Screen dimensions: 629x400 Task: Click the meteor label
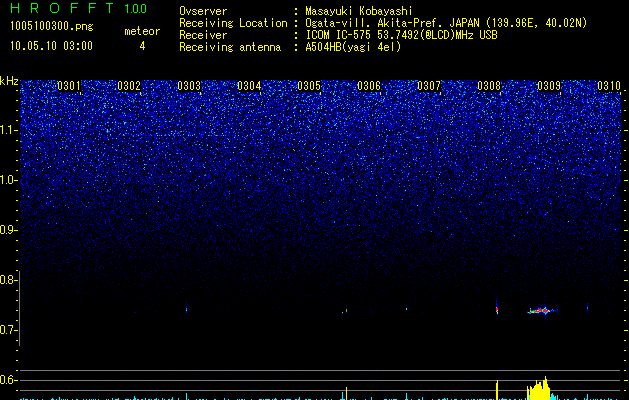[142, 31]
